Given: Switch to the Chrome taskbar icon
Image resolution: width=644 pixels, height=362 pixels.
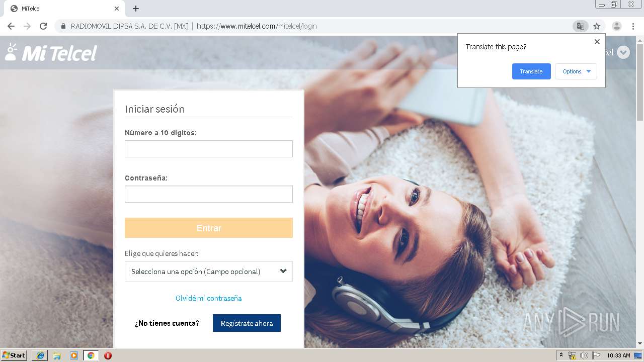Looking at the screenshot, I should point(91,355).
